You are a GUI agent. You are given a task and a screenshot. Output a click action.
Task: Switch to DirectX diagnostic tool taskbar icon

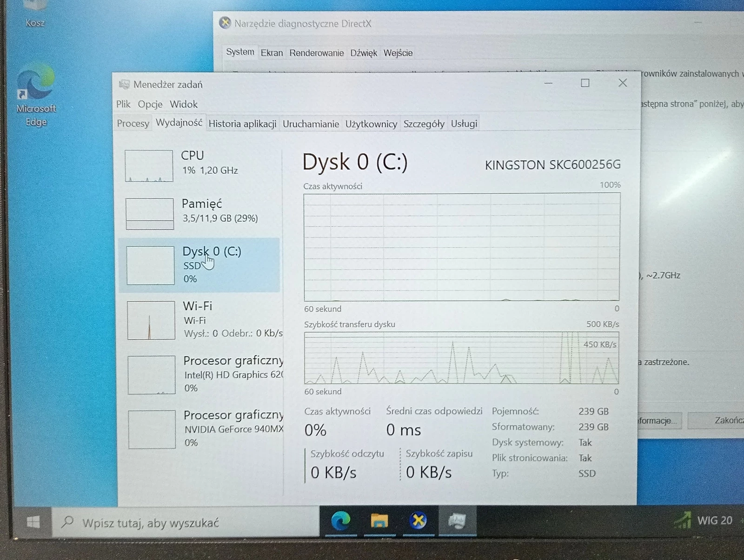(x=418, y=521)
